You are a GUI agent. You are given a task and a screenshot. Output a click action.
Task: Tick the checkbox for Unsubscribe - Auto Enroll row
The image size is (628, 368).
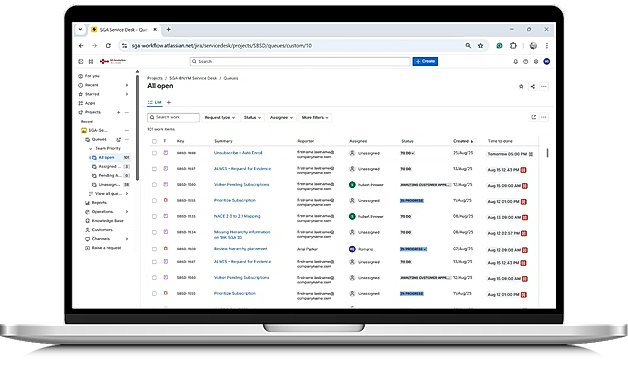click(154, 153)
